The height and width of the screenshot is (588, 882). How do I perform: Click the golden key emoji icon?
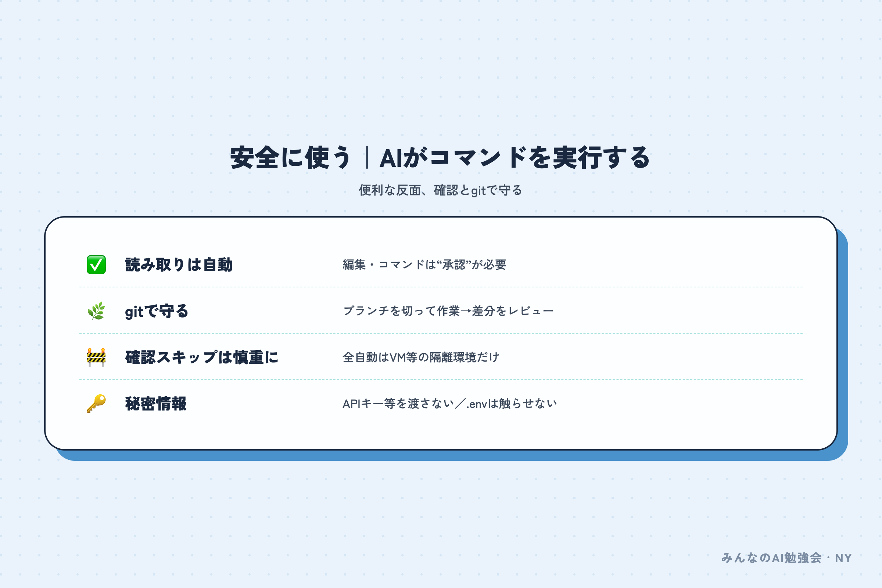click(x=96, y=404)
